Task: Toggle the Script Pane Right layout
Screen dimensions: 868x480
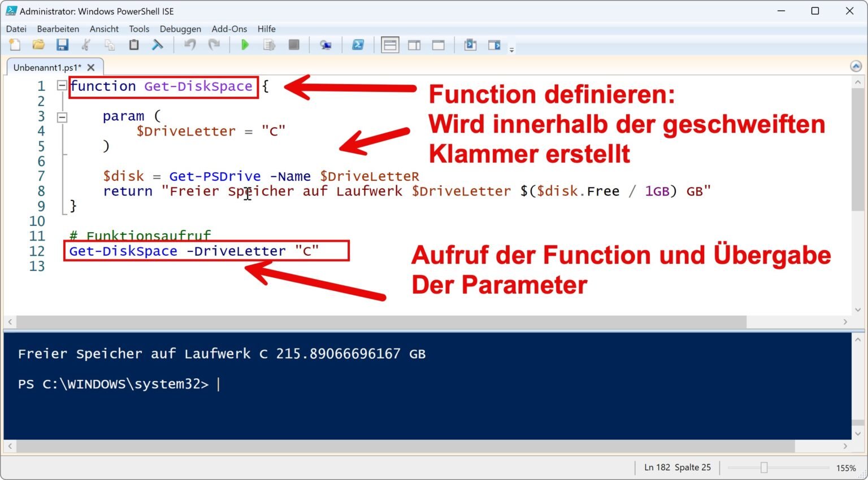Action: coord(414,45)
